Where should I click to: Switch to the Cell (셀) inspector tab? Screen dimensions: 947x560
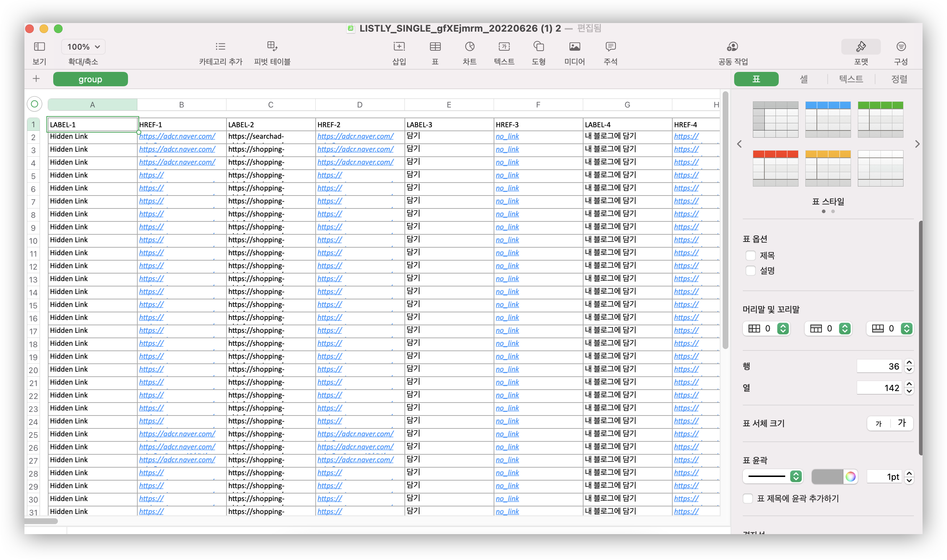point(804,79)
